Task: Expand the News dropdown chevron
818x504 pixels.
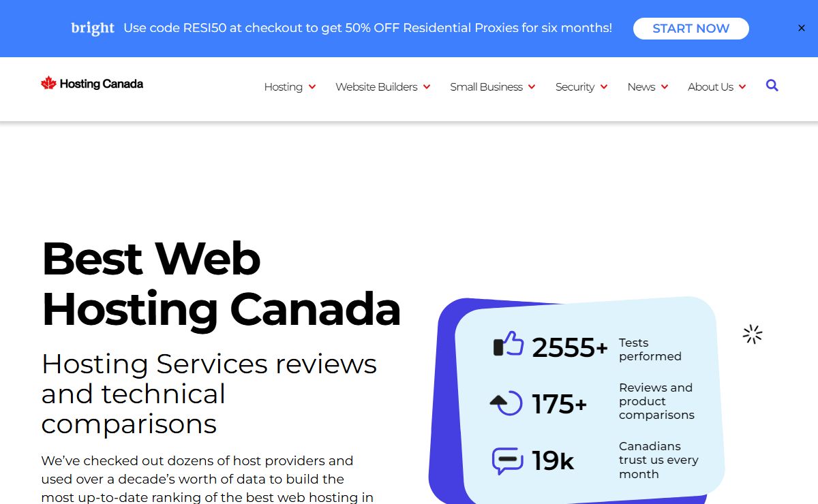Action: click(665, 87)
